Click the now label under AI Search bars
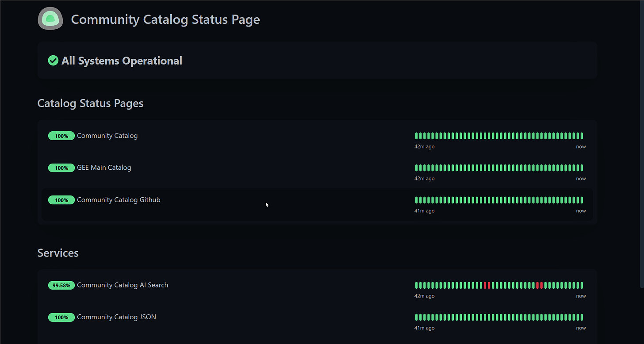The image size is (644, 344). click(581, 296)
